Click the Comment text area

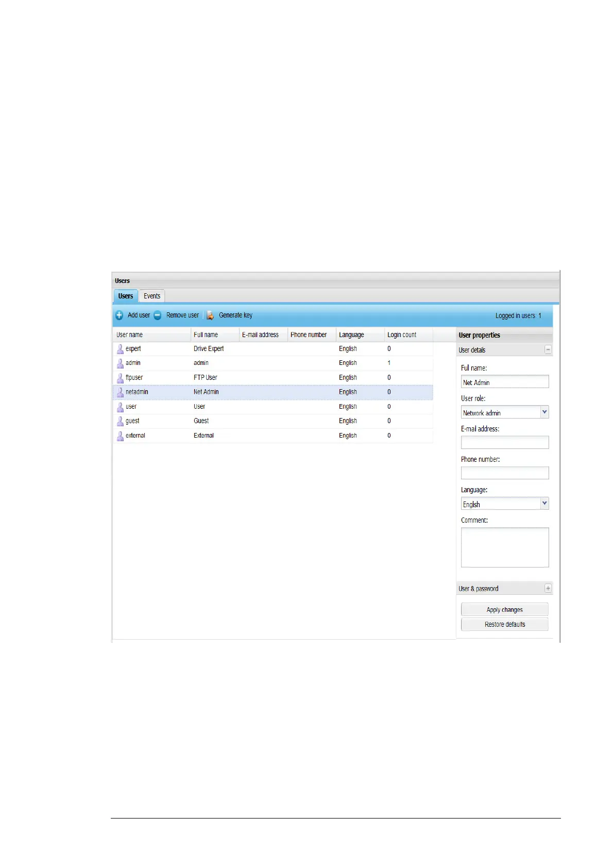505,547
